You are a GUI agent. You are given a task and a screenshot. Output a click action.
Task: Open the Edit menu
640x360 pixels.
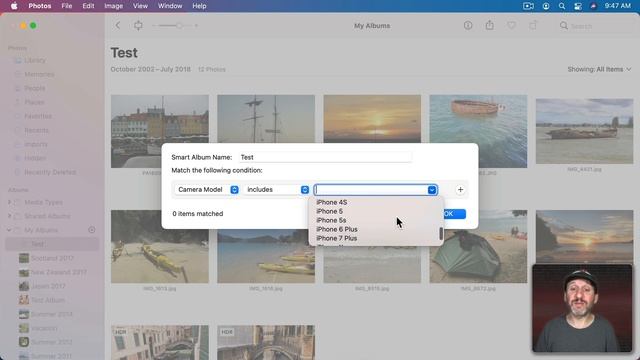click(88, 6)
